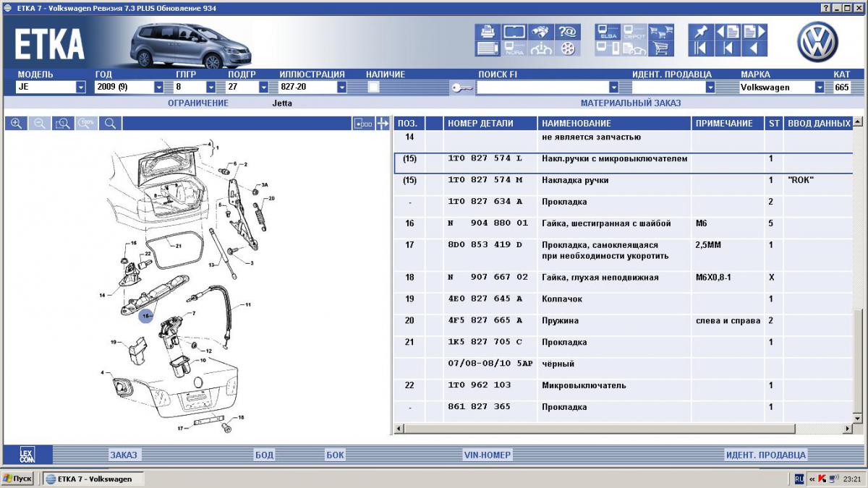The image size is (868, 488).
Task: Open the binoculars search icon
Action: (x=540, y=32)
